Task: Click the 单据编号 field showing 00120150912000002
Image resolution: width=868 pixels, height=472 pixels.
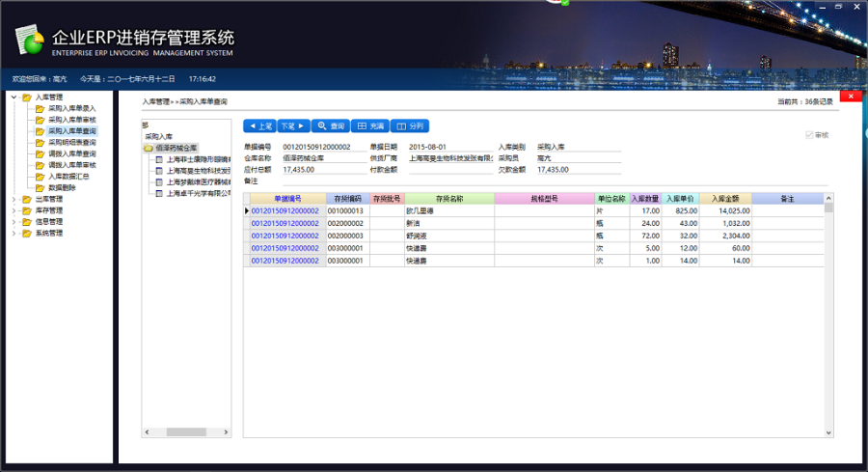Action: coord(324,147)
